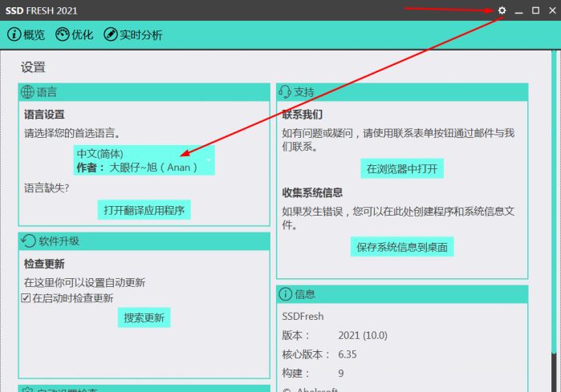The height and width of the screenshot is (392, 561).
Task: Click the 在浏览器中打开 button
Action: point(401,168)
